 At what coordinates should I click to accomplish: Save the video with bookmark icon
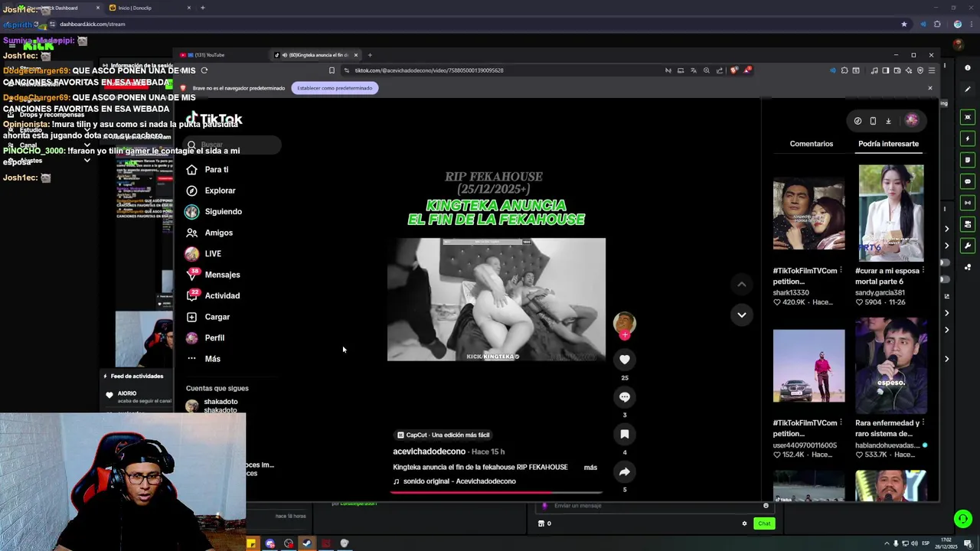click(625, 434)
